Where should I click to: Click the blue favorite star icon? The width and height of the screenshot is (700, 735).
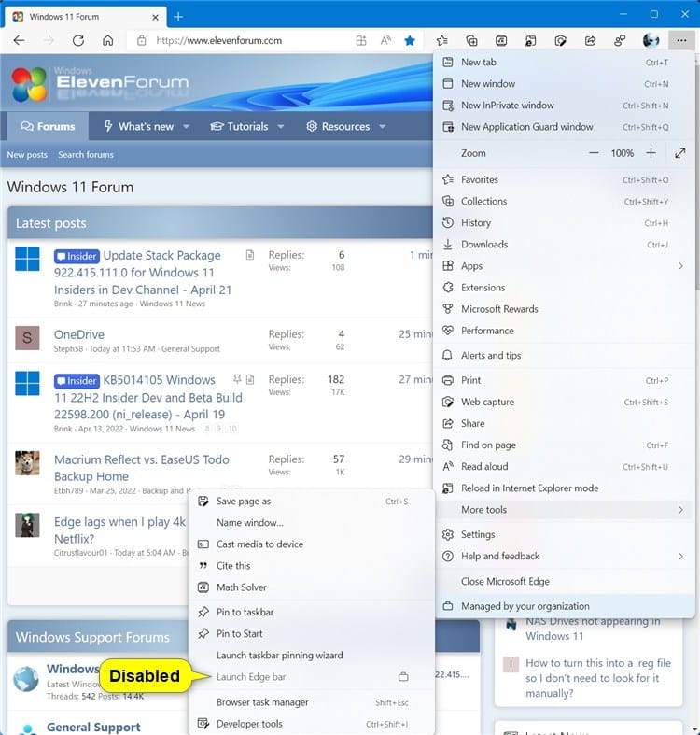410,40
